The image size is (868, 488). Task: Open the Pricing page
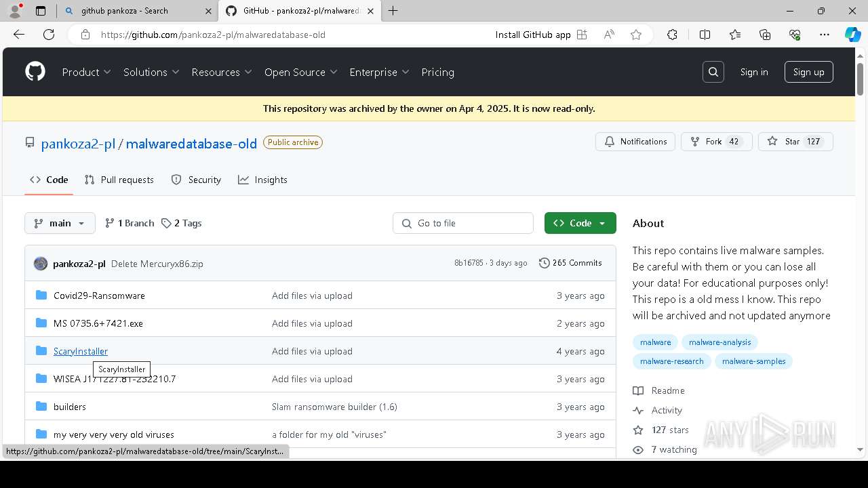pyautogui.click(x=437, y=72)
